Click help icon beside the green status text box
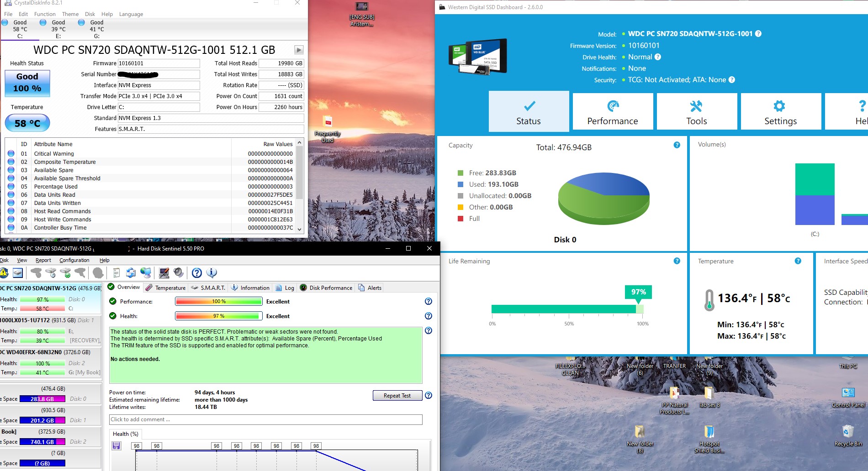 429,330
